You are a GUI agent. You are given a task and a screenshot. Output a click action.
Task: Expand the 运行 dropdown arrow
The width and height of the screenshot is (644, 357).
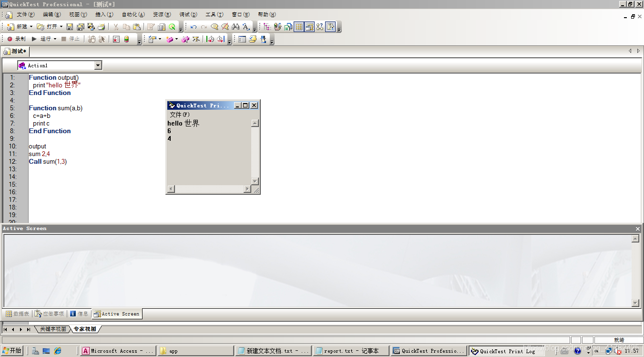(55, 39)
